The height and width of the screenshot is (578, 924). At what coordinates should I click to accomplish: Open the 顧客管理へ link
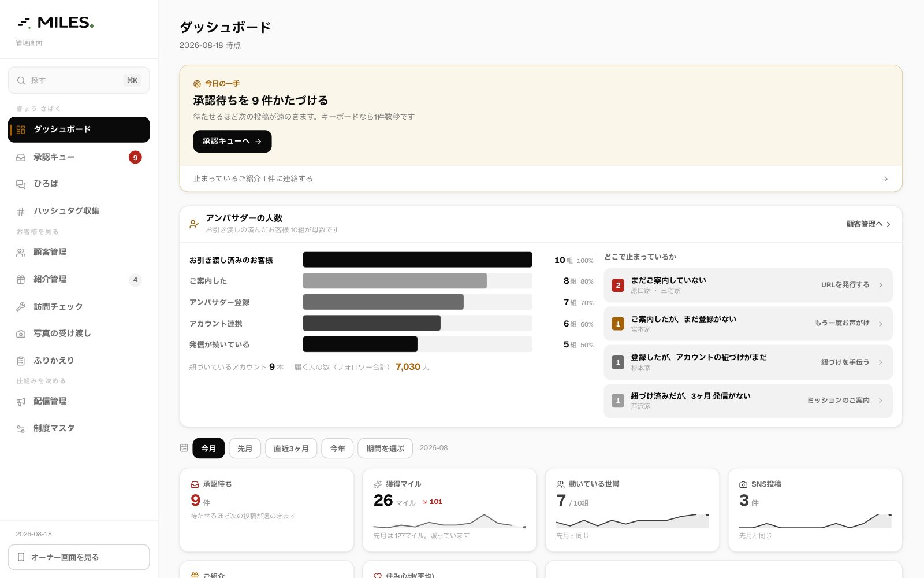click(x=869, y=224)
